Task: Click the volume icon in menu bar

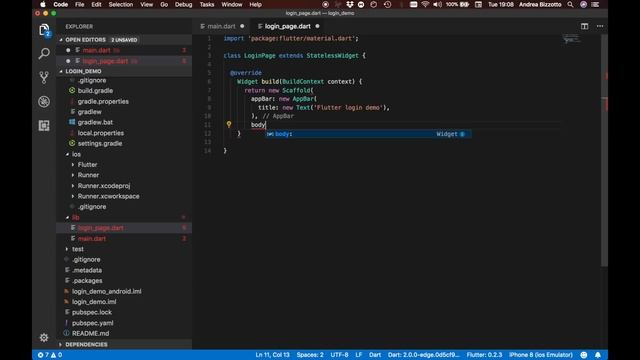Action: 437,4
